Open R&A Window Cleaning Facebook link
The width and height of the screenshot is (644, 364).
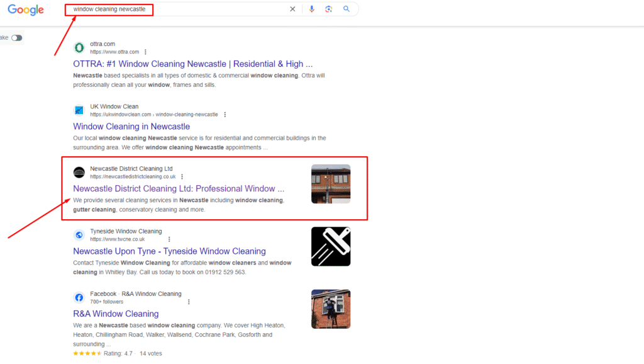click(x=116, y=314)
